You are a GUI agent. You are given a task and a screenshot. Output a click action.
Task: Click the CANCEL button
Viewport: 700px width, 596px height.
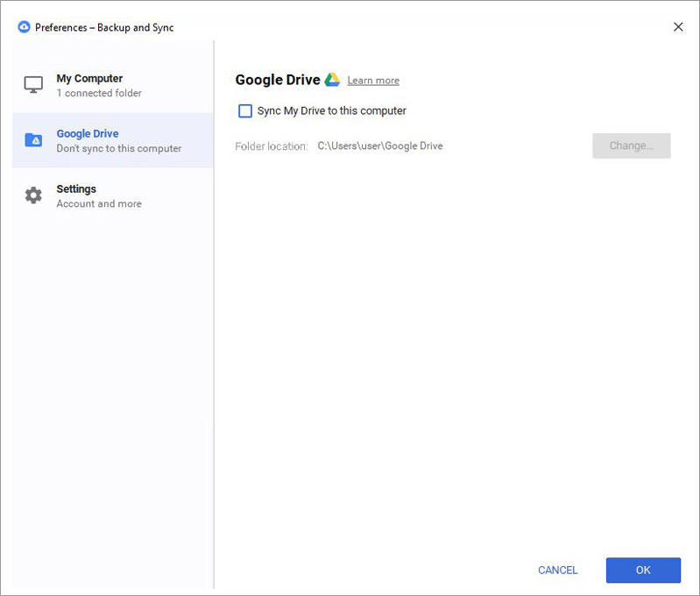coord(557,570)
